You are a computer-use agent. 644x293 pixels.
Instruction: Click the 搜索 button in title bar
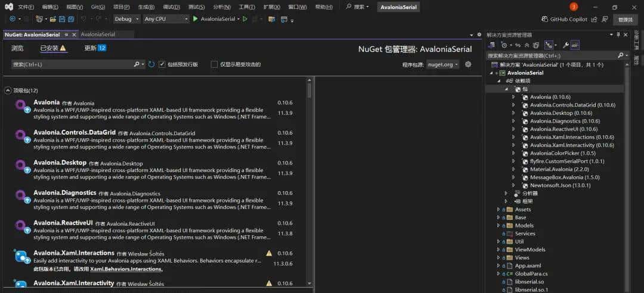click(x=357, y=7)
